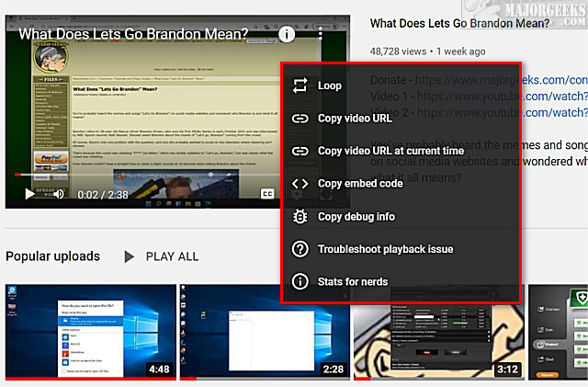
Task: Seek using the video progress bar
Action: click(146, 175)
